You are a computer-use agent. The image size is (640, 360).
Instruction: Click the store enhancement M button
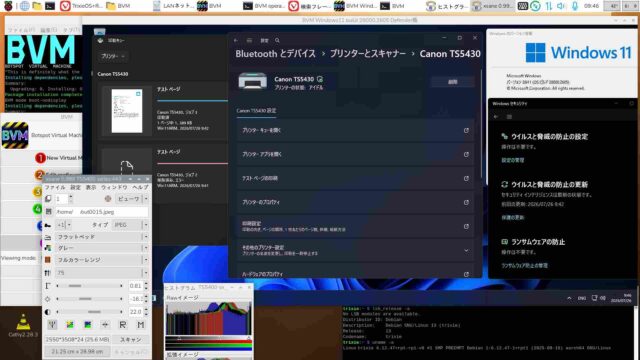point(140,325)
